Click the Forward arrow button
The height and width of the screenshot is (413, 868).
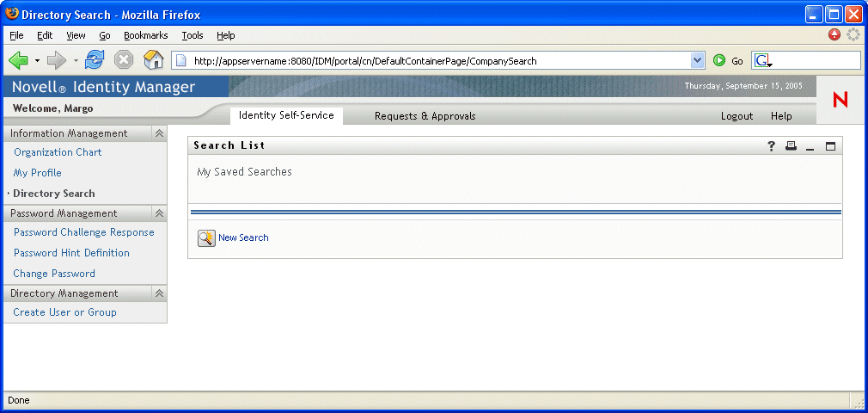(57, 60)
